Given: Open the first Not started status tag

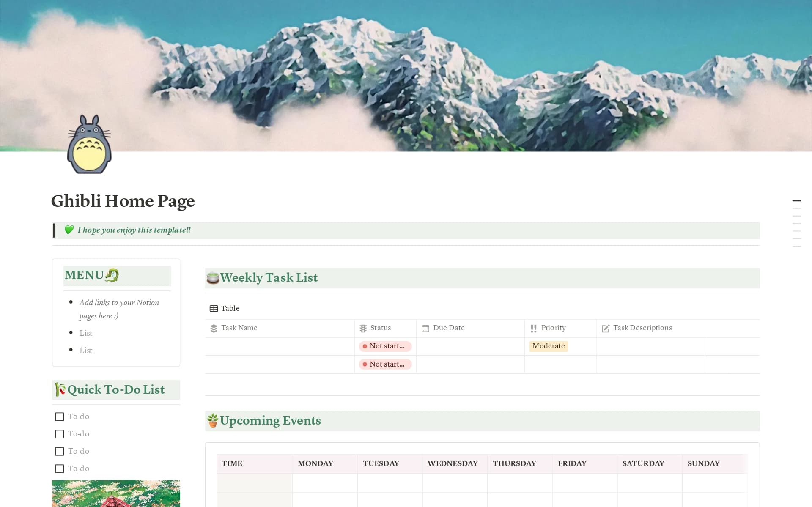Looking at the screenshot, I should (385, 346).
